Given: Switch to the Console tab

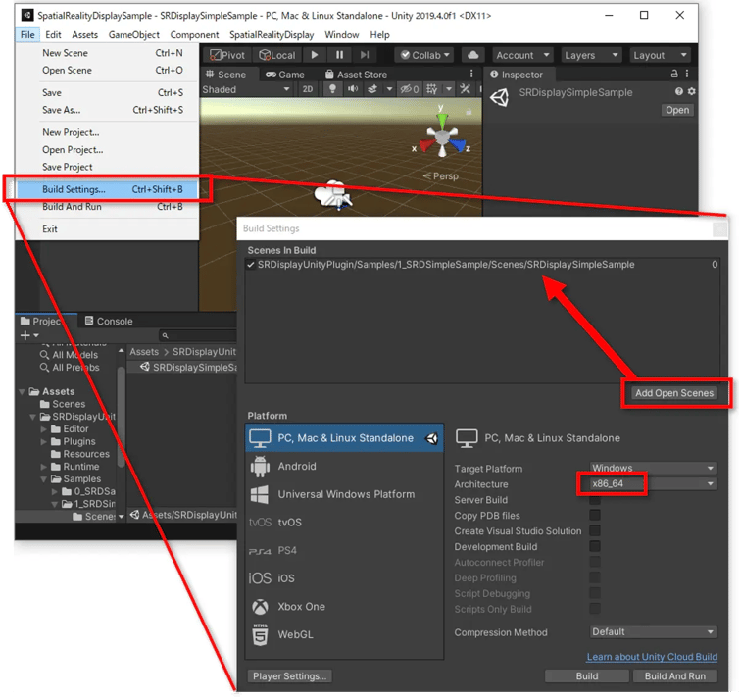Looking at the screenshot, I should coord(109,321).
